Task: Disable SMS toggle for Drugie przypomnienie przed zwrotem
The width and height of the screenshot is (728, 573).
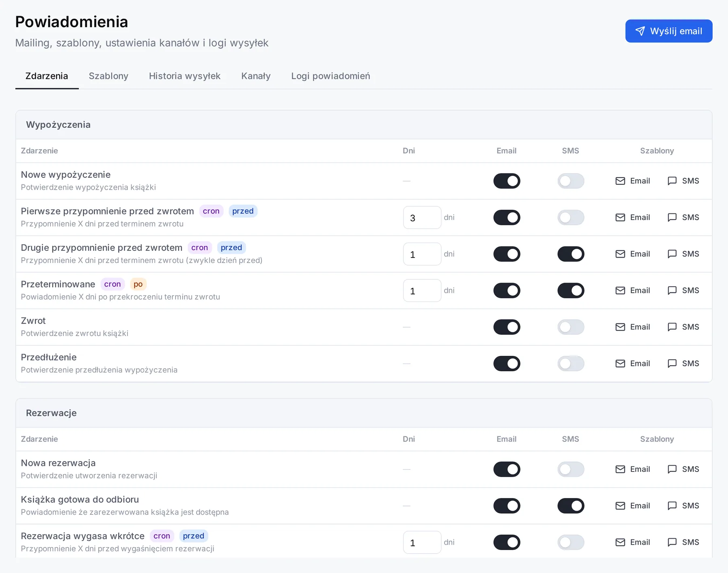Action: click(x=571, y=254)
